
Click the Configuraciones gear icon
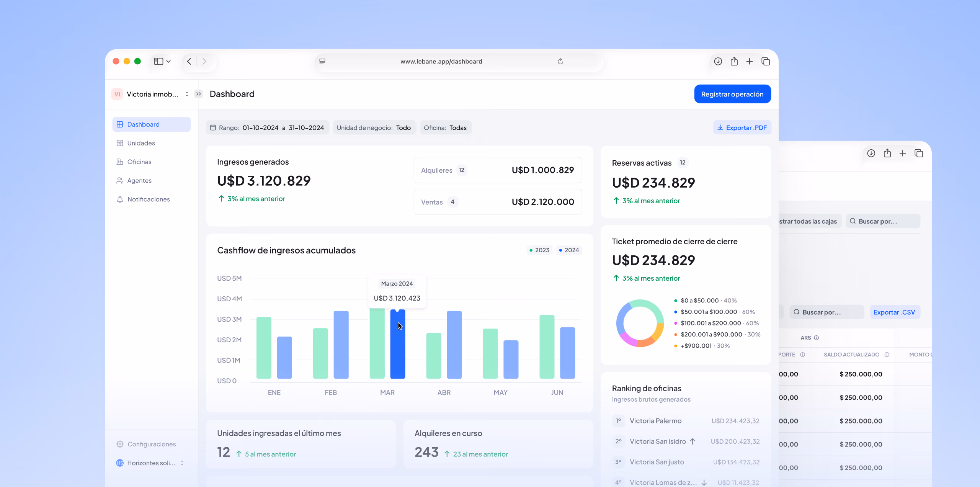(x=120, y=444)
